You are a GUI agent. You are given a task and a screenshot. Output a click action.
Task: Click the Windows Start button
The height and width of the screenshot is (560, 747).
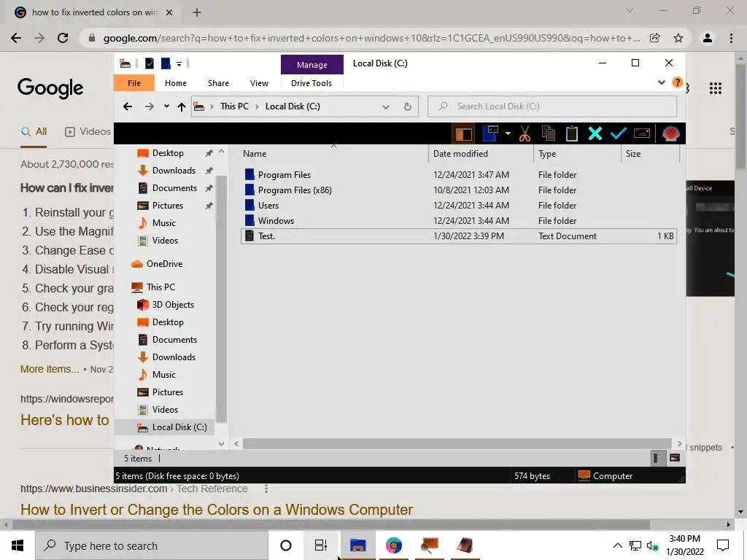click(x=18, y=545)
